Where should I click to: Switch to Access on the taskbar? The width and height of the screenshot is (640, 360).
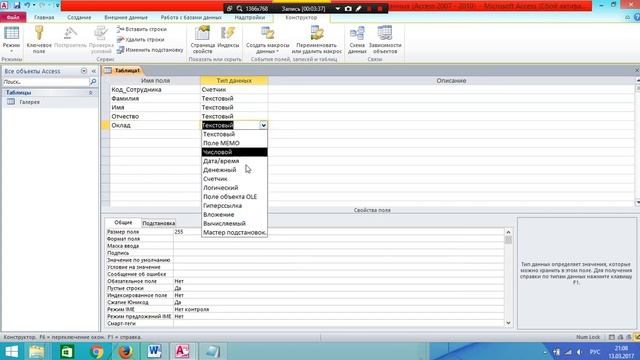click(x=182, y=351)
